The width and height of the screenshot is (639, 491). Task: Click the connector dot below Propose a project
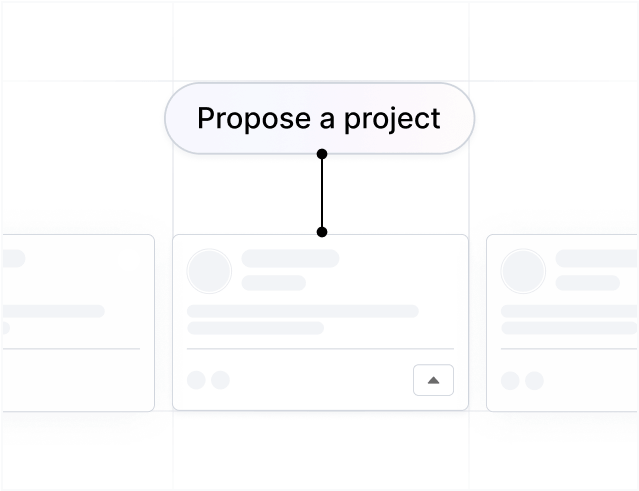click(322, 154)
